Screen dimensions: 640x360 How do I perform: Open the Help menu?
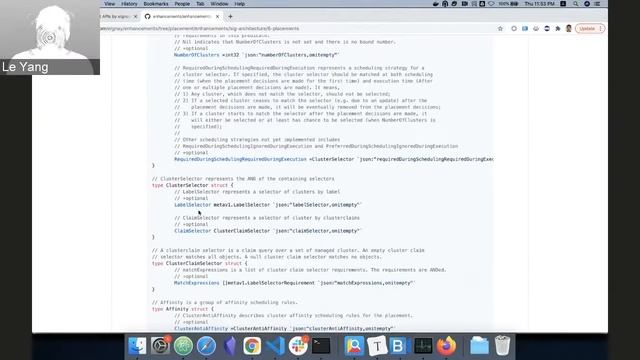240,4
